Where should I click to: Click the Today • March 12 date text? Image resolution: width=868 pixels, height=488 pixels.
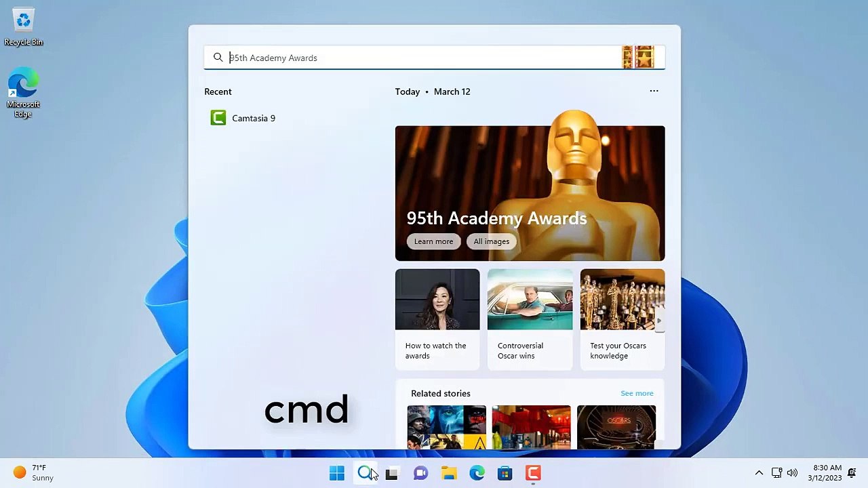[433, 91]
